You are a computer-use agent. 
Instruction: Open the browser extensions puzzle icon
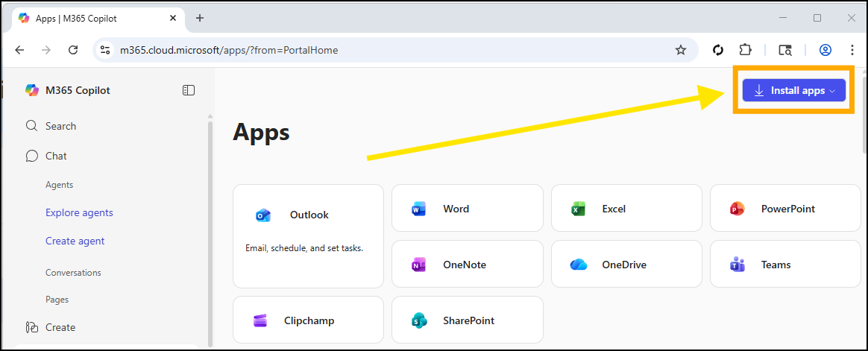745,50
